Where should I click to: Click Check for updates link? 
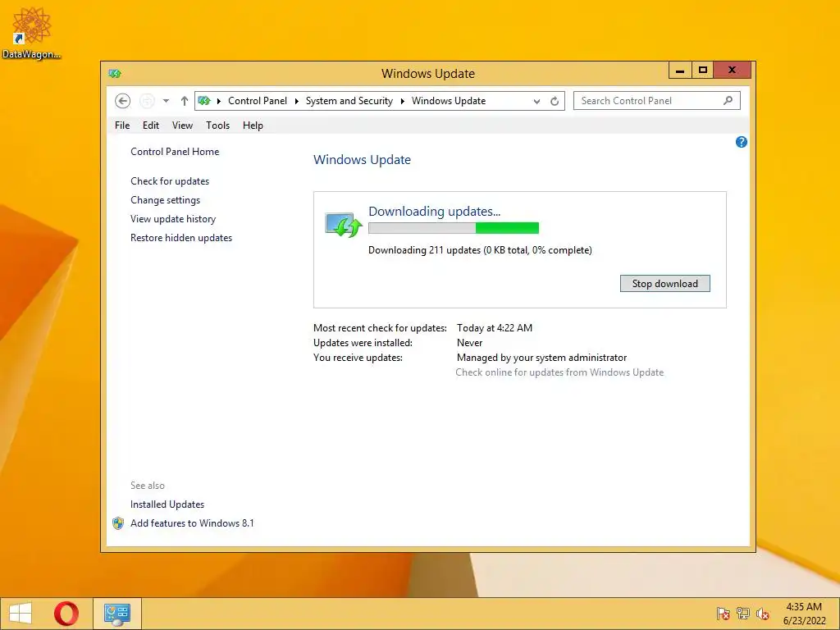(x=170, y=181)
